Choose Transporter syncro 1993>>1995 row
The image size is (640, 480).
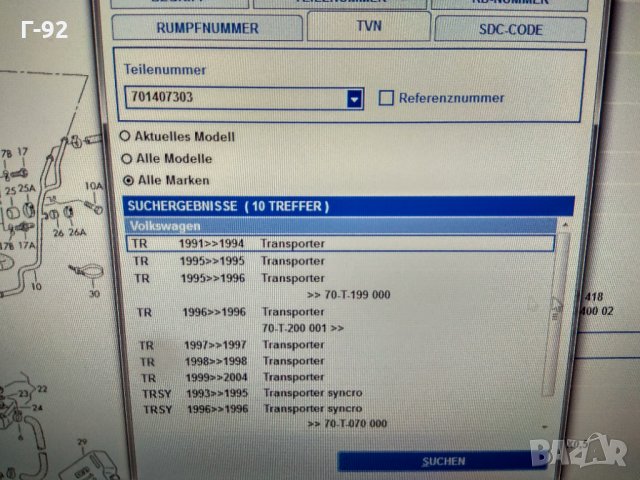click(x=340, y=393)
